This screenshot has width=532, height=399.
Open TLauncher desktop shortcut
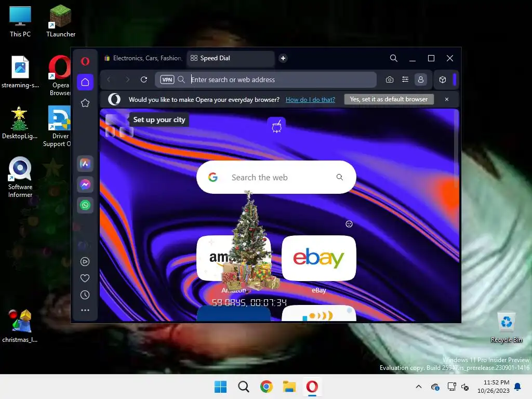pos(61,21)
